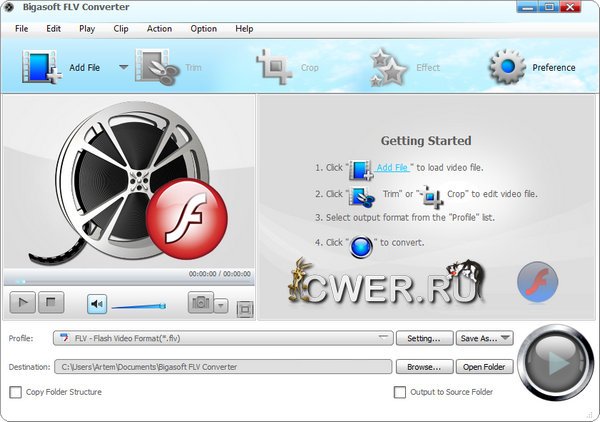
Task: Check Output to Source Folder
Action: pos(400,392)
